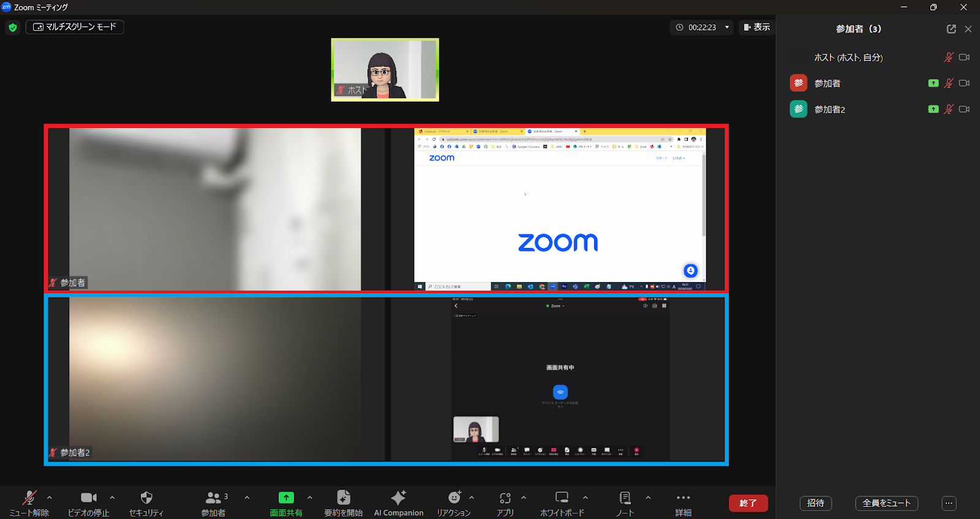
Task: Click the 参加者 red avatar icon
Action: (799, 83)
